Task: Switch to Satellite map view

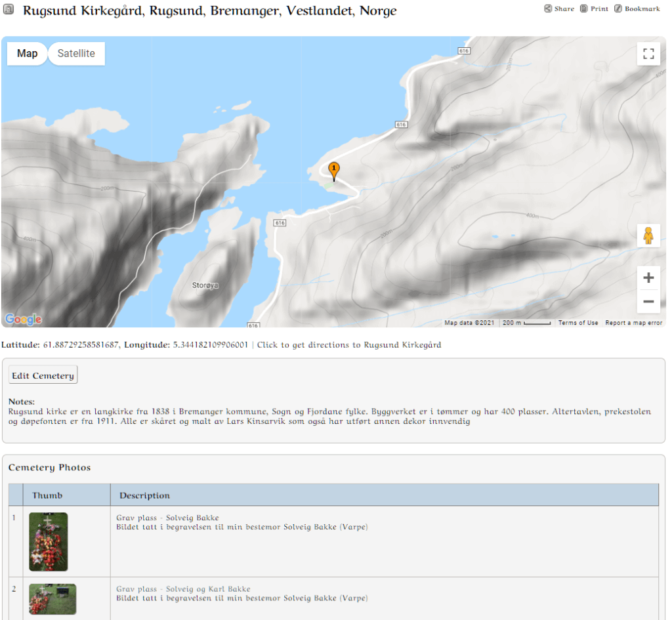Action: tap(76, 54)
